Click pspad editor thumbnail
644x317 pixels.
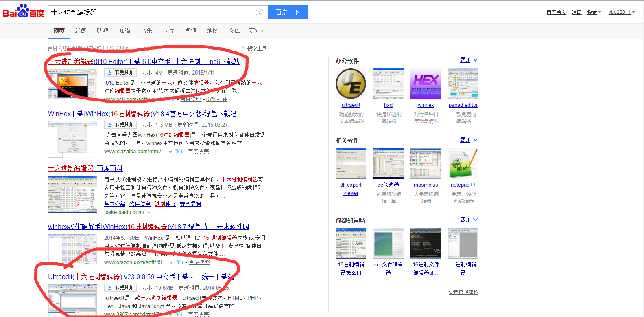click(x=463, y=84)
